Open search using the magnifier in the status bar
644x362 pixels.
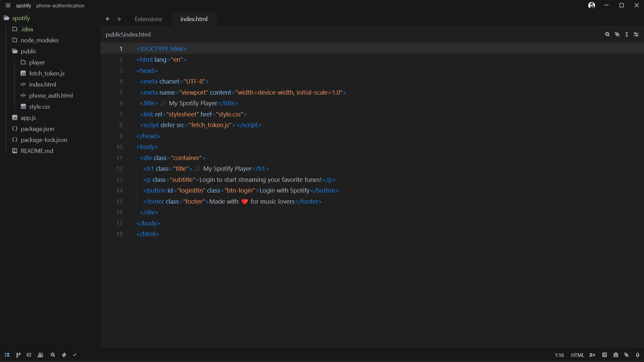click(53, 355)
